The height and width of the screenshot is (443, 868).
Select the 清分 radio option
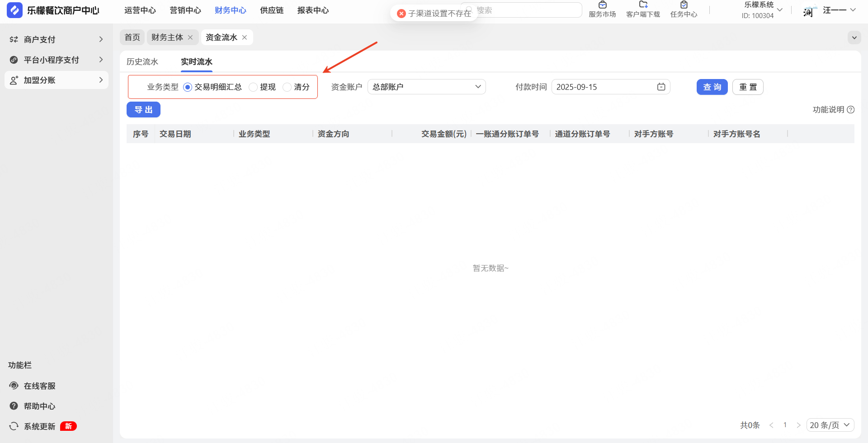(x=287, y=87)
